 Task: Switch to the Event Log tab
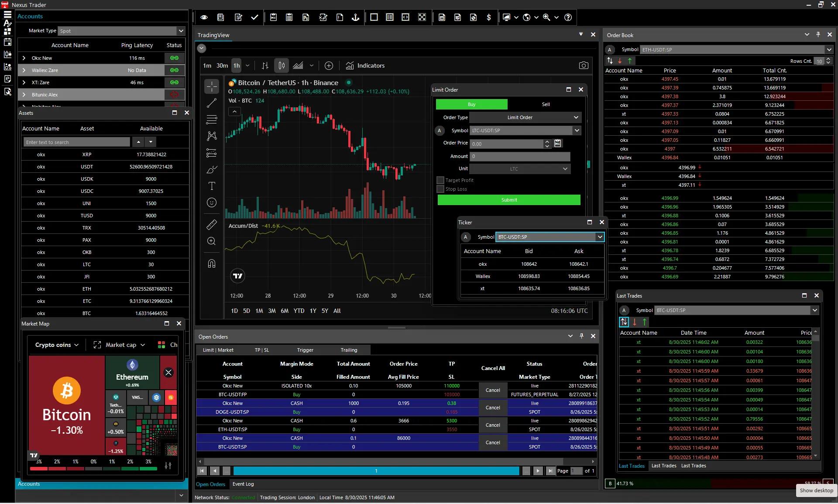243,484
